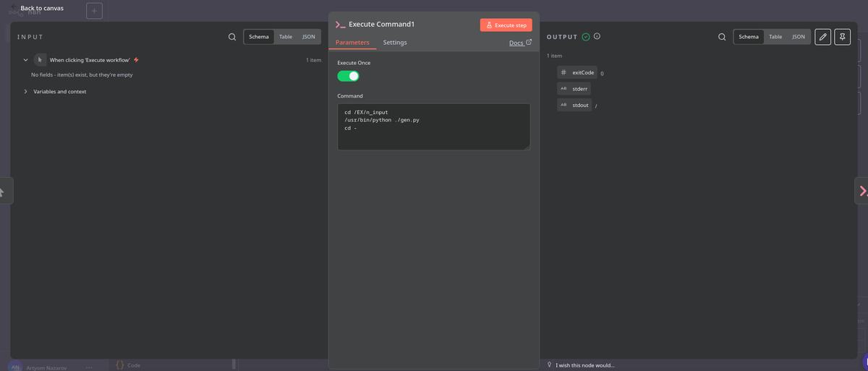Switch input view to Table
This screenshot has height=371, width=868.
pyautogui.click(x=286, y=37)
